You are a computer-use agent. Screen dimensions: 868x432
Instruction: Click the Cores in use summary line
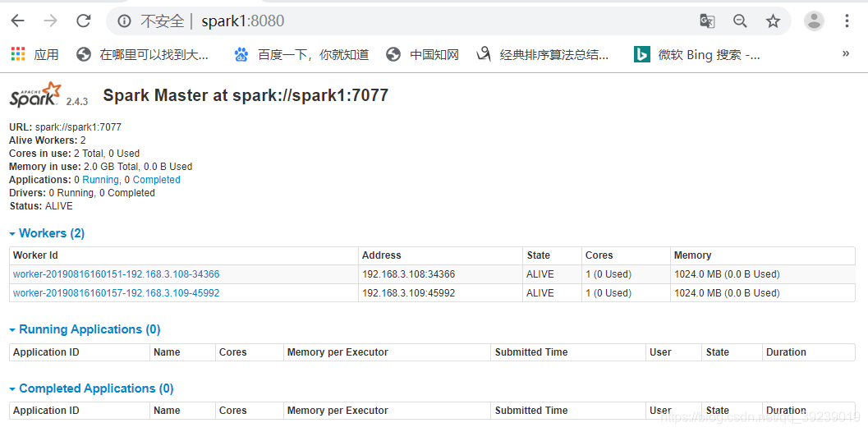(74, 154)
